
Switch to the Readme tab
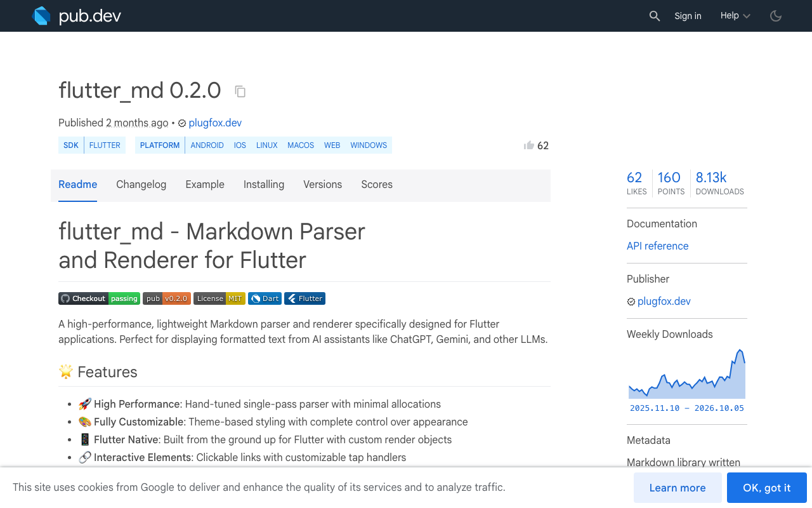click(77, 185)
